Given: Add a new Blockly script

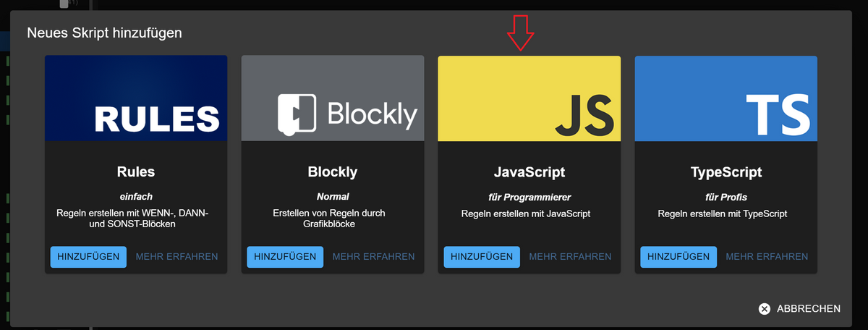Looking at the screenshot, I should [x=285, y=257].
